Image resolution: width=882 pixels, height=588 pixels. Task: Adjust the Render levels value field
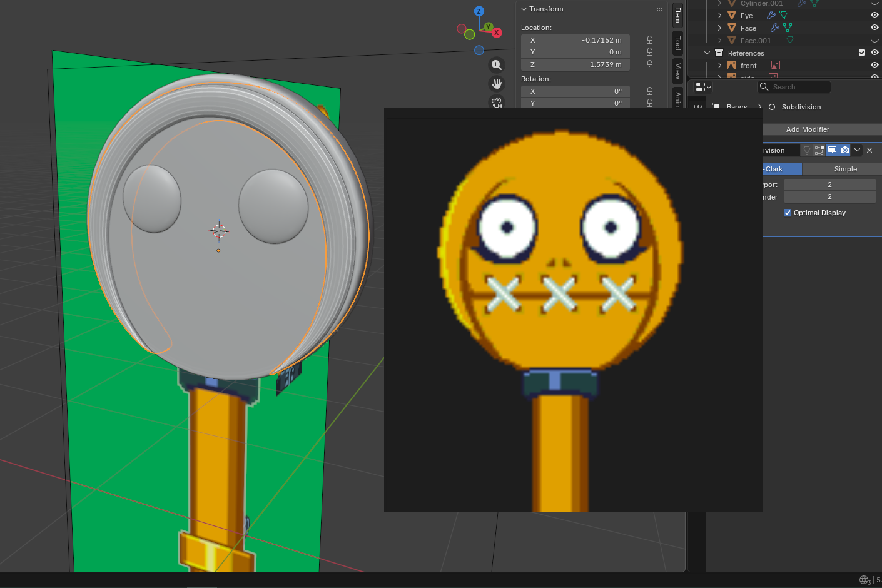point(830,196)
